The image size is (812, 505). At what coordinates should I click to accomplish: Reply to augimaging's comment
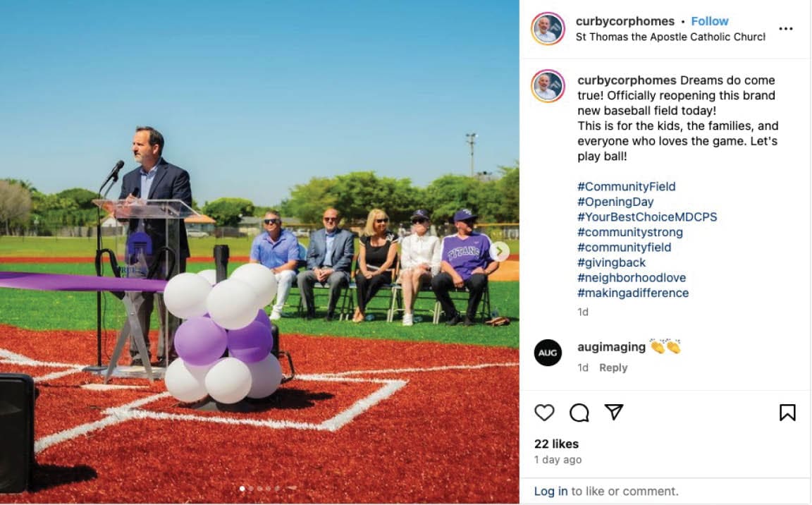pos(613,367)
